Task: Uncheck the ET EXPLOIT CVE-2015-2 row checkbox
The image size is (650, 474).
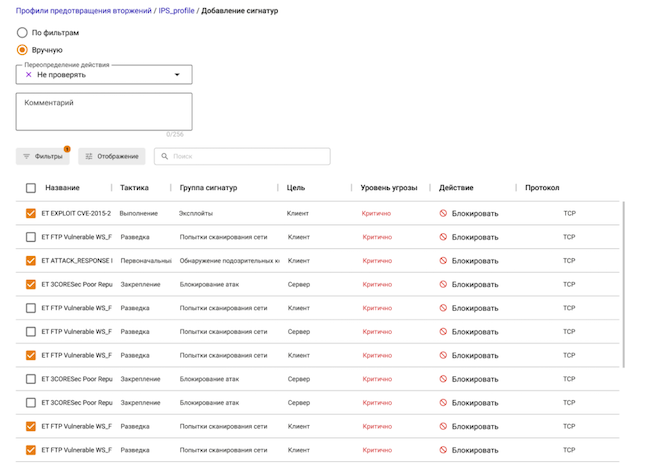Action: 31,213
